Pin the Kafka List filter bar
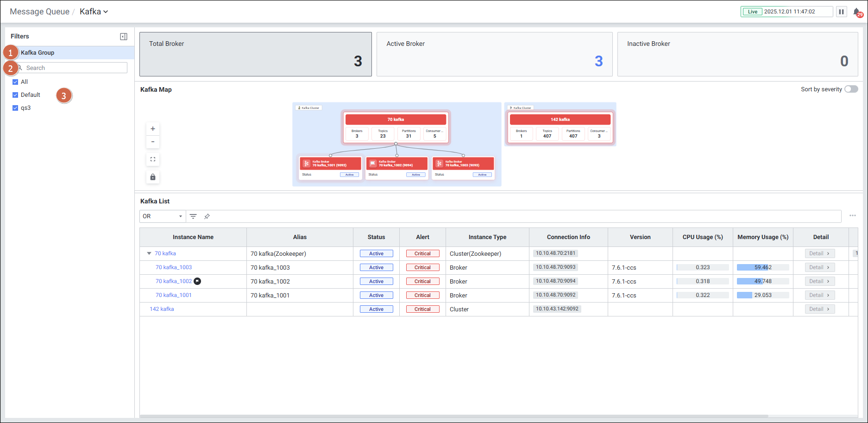This screenshot has width=868, height=423. 207,216
